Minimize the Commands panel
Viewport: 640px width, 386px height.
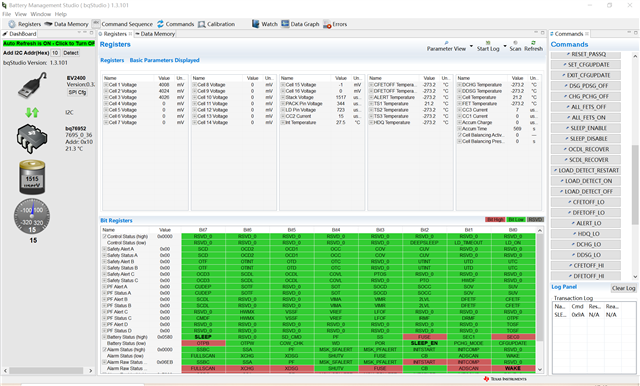point(629,33)
